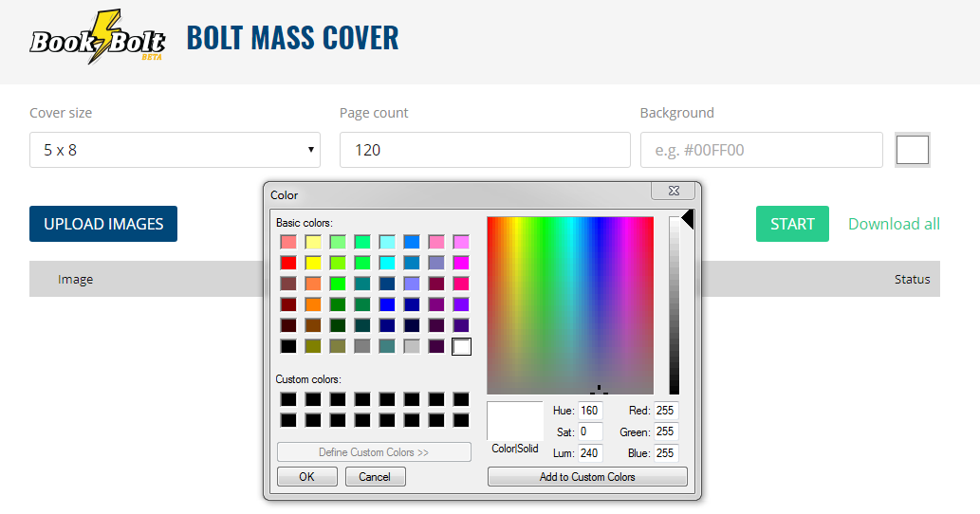Select the bright violet basic color
The width and height of the screenshot is (980, 514).
point(461,304)
